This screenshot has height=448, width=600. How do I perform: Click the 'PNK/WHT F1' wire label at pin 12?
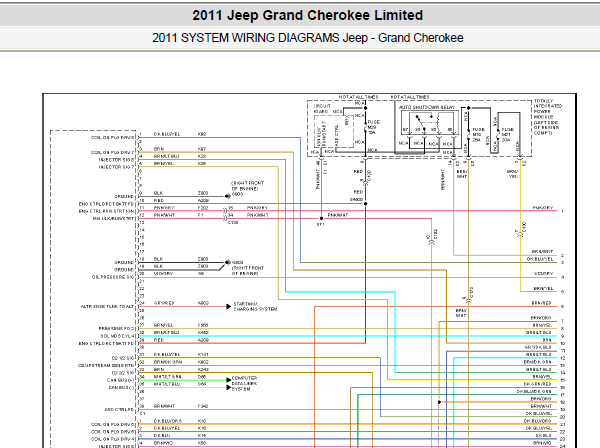click(x=179, y=215)
